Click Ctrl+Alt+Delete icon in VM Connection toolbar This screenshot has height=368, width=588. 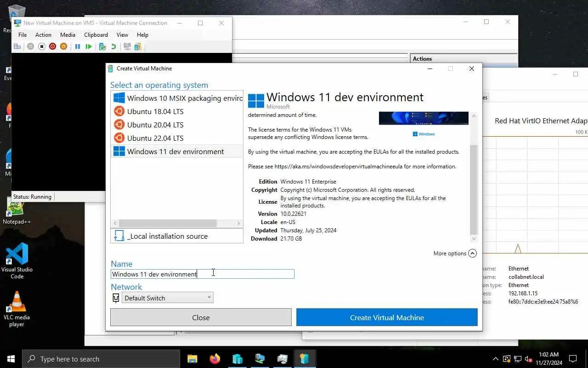(x=17, y=46)
